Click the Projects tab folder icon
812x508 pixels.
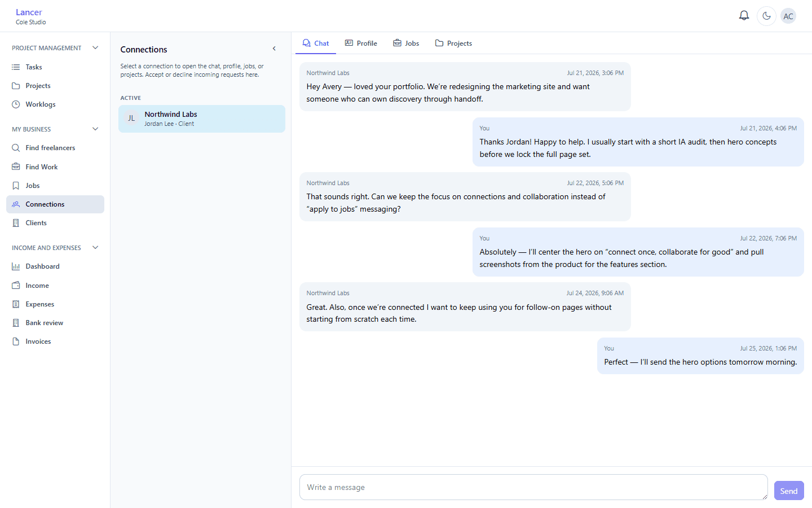[x=439, y=43]
